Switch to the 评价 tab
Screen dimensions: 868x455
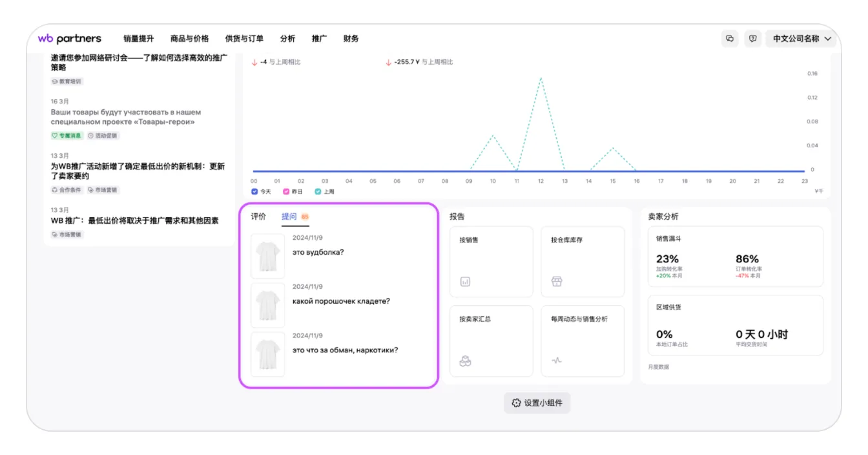258,217
